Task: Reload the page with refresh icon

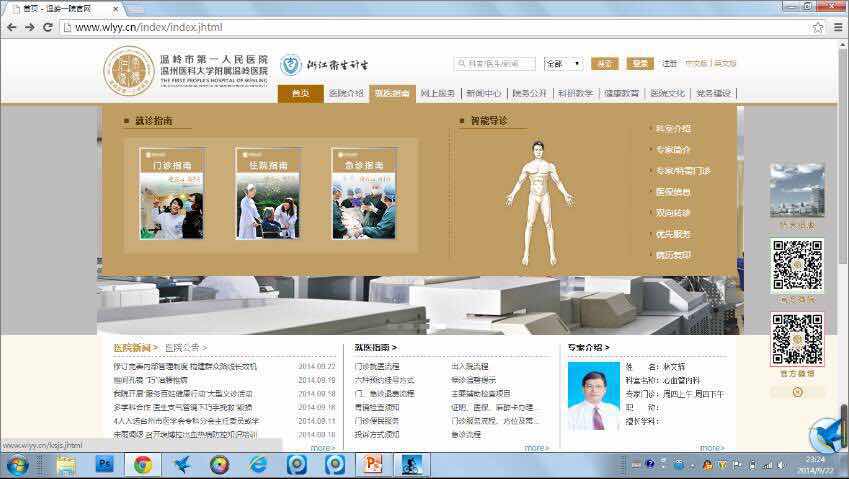Action: 48,27
